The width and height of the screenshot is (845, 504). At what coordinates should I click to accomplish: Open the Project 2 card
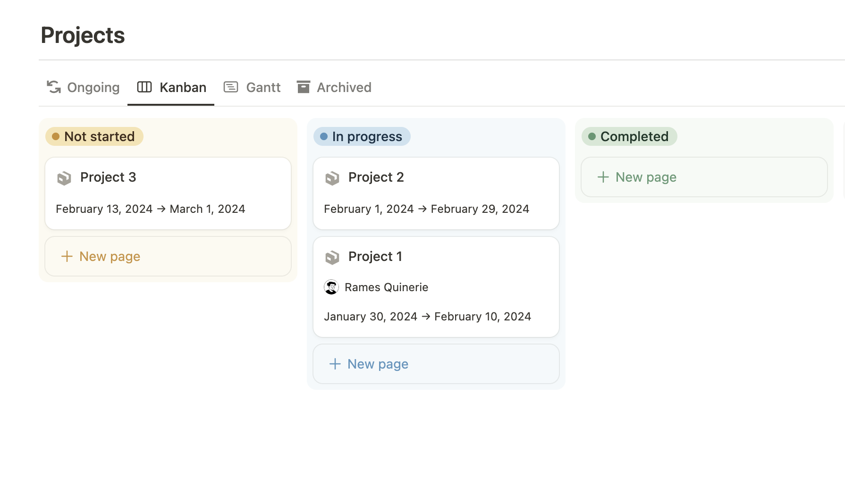[x=435, y=193]
